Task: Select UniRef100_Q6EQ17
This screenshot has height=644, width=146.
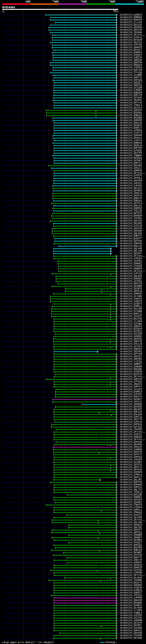Action: (x=131, y=82)
